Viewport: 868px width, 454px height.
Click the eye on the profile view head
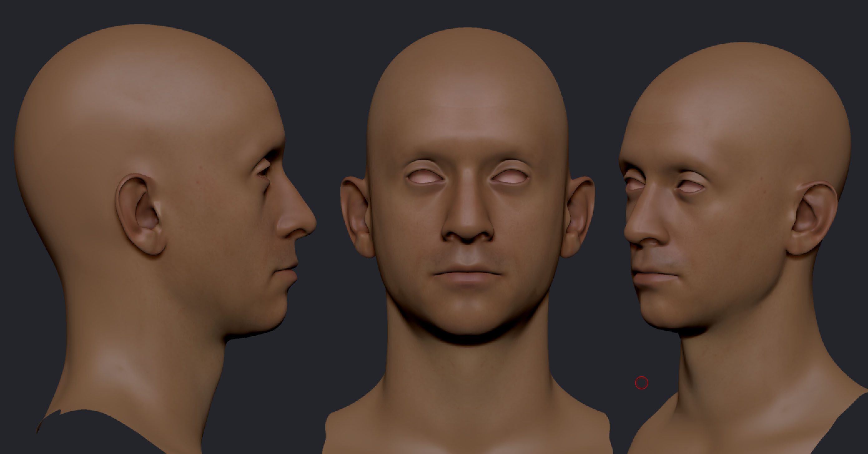(264, 171)
